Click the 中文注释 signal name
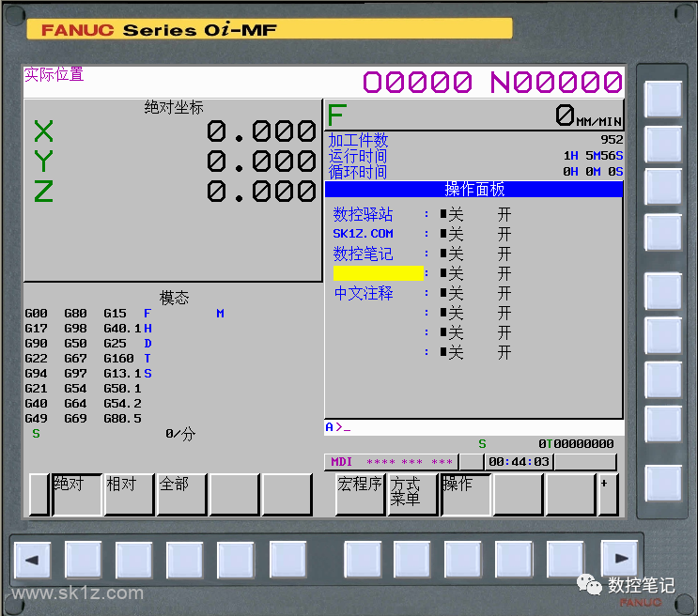 [x=364, y=293]
